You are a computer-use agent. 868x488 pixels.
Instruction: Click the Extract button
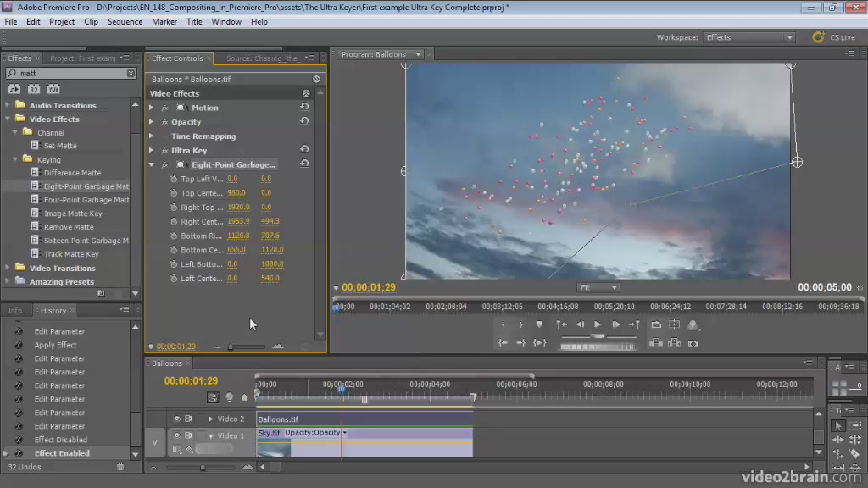(x=674, y=343)
